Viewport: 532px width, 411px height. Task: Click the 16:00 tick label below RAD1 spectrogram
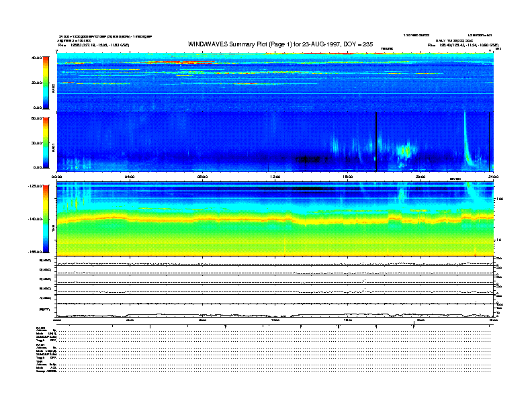348,177
